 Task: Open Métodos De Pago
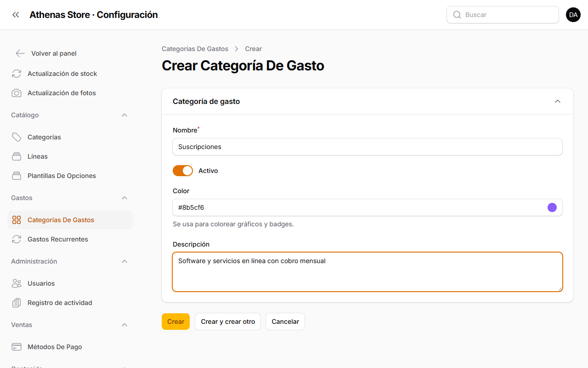(x=70, y=347)
